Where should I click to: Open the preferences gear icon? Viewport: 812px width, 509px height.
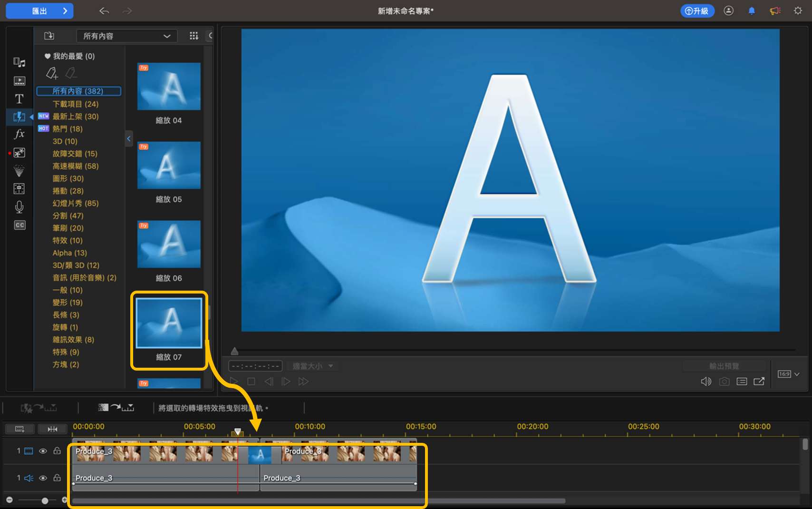pos(798,10)
